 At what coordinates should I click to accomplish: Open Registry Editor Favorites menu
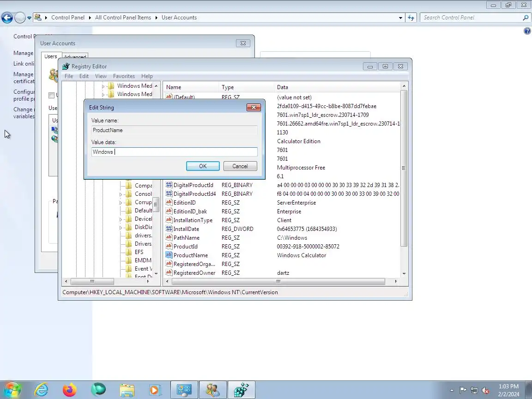(124, 76)
